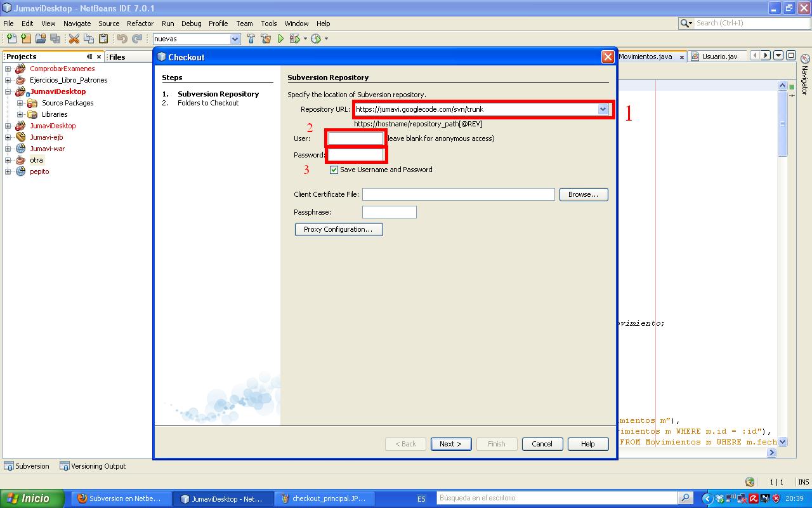Click inside the Passphrase input field
This screenshot has width=812, height=508.
(x=389, y=212)
